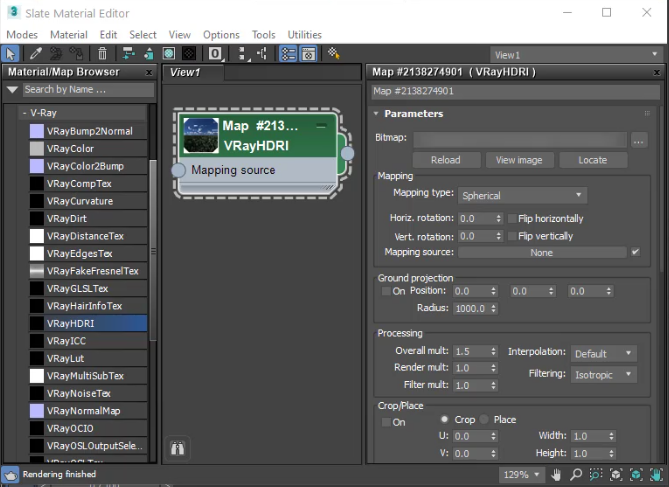Click the teapot render icon in status bar
Screen dimensions: 669x487
click(x=10, y=475)
